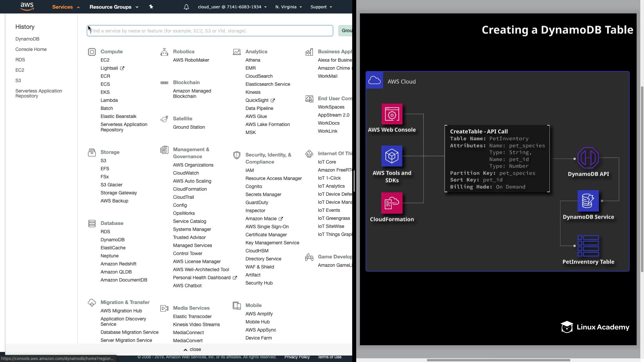
Task: Open the Support menu
Action: point(321,7)
